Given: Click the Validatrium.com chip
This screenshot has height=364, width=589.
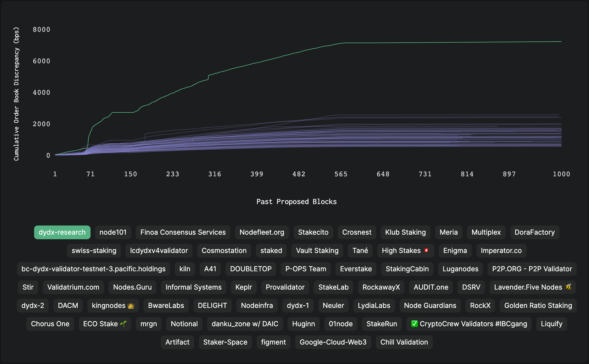Looking at the screenshot, I should [x=73, y=287].
